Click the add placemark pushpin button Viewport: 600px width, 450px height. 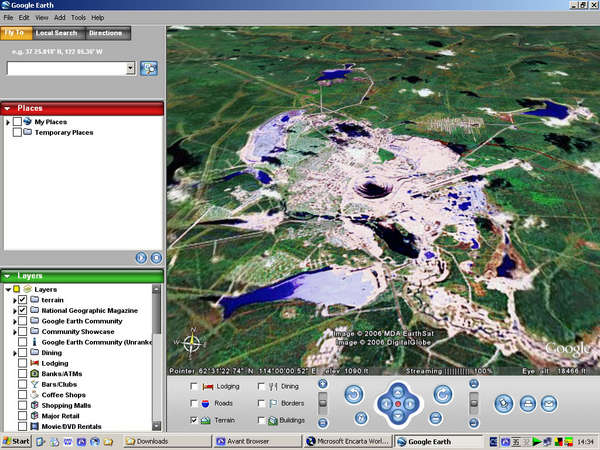coord(504,404)
